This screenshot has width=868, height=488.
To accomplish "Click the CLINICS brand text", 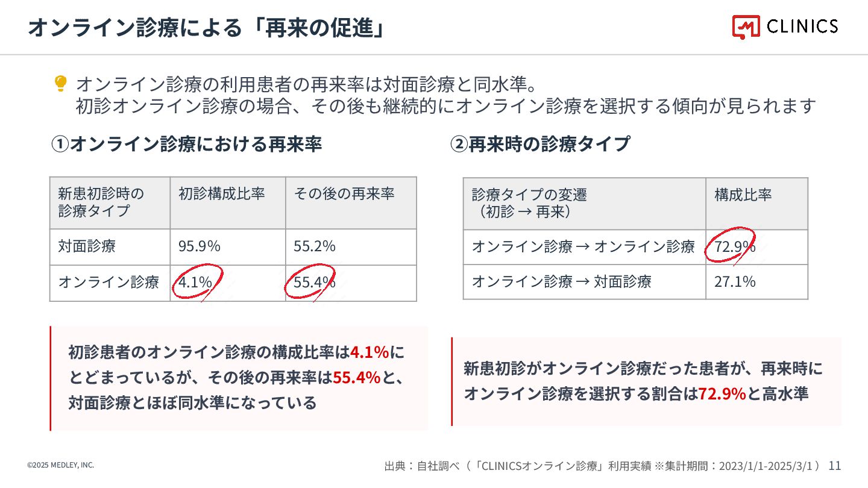I will tap(802, 26).
